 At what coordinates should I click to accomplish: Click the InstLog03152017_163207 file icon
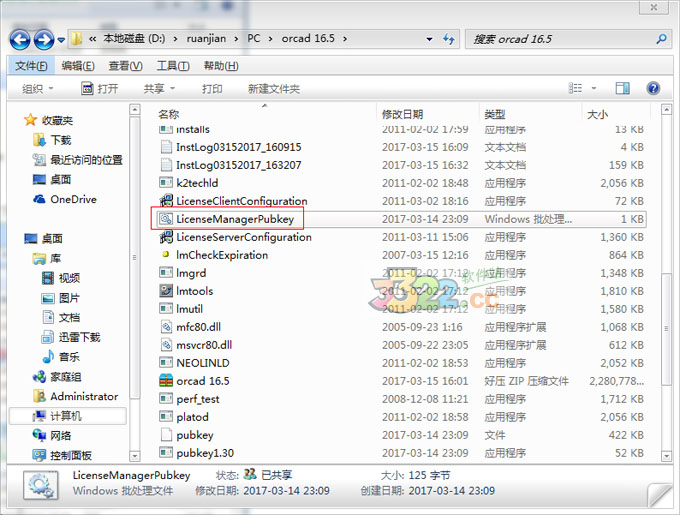click(x=166, y=165)
